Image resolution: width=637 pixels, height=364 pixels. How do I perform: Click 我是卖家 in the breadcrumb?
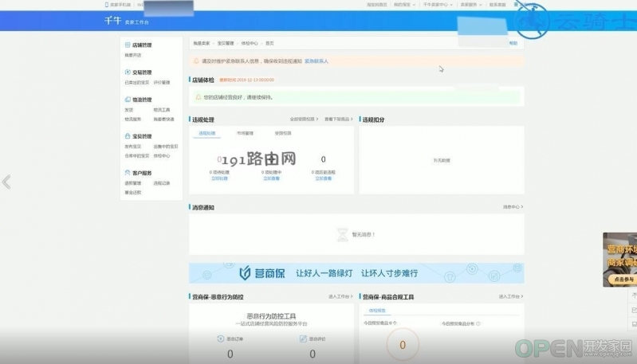202,44
